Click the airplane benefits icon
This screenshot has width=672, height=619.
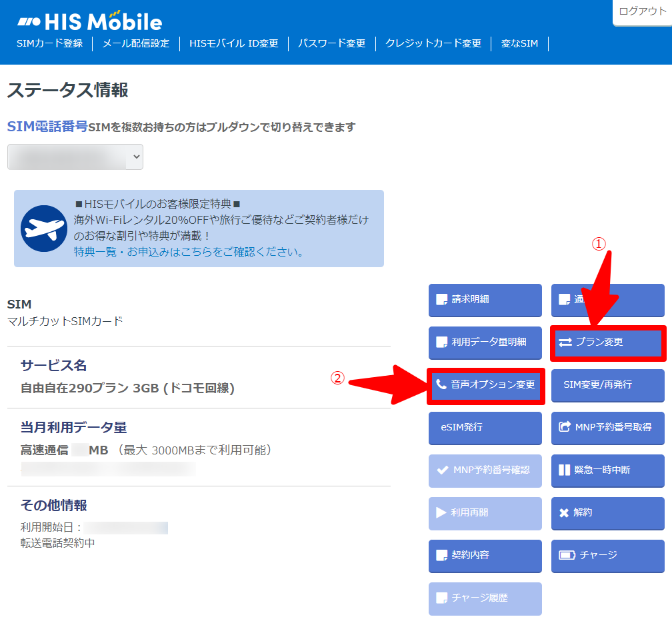coord(44,229)
